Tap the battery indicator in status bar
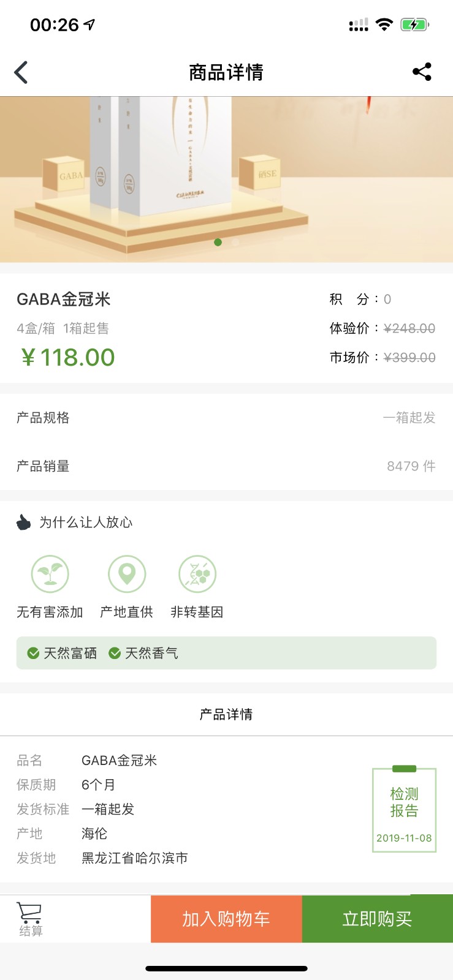 point(414,24)
